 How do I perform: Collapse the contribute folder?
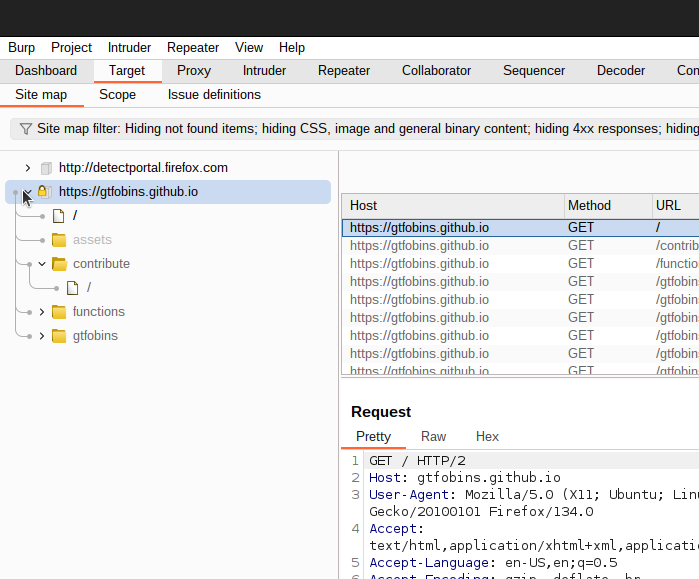pyautogui.click(x=42, y=264)
